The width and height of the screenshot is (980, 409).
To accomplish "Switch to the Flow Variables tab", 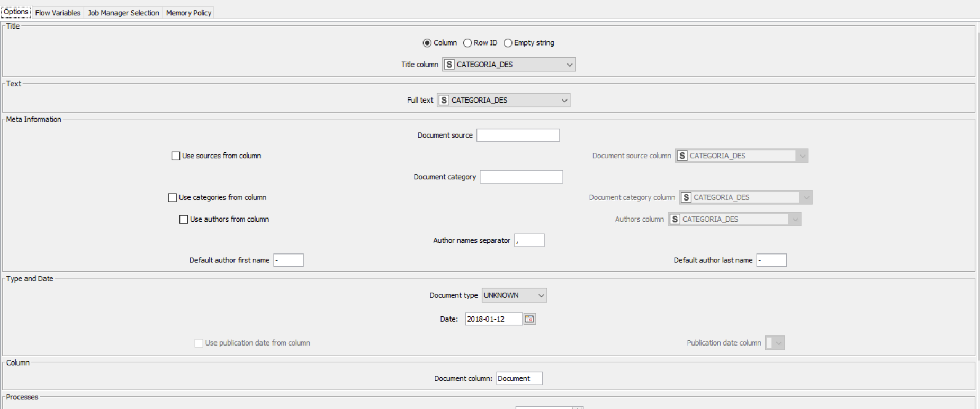I will (x=58, y=13).
